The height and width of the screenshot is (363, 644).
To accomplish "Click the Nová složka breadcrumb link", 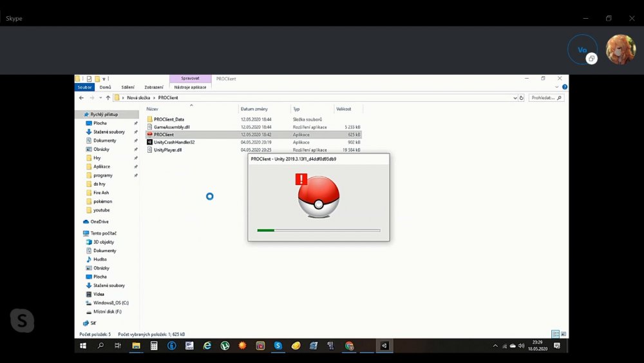I will [140, 98].
